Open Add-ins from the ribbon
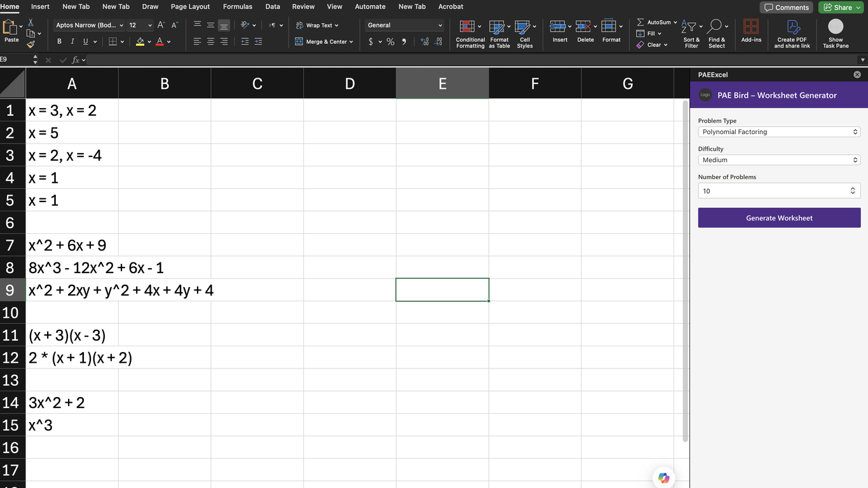This screenshot has width=868, height=488. click(751, 30)
